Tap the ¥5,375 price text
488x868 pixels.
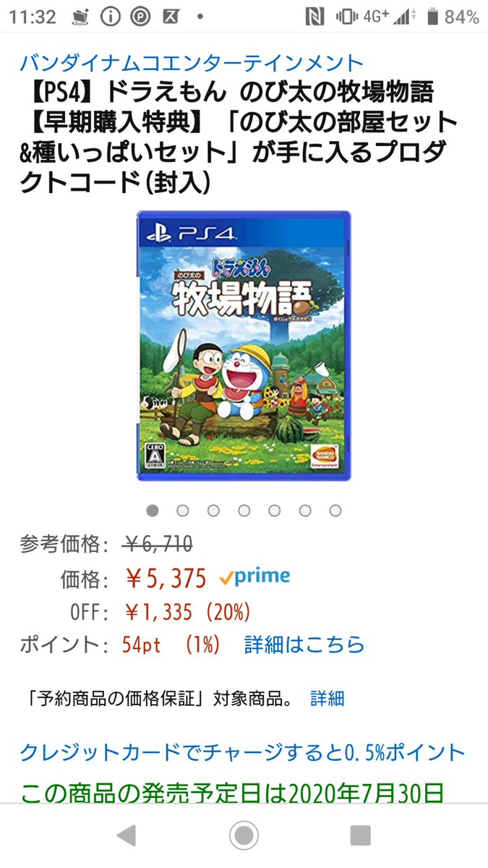(x=166, y=578)
